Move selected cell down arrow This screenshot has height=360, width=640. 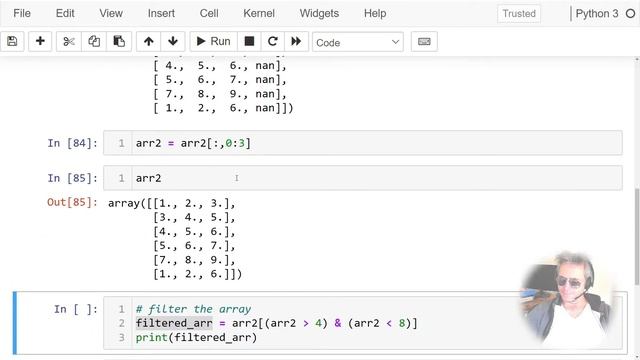173,42
